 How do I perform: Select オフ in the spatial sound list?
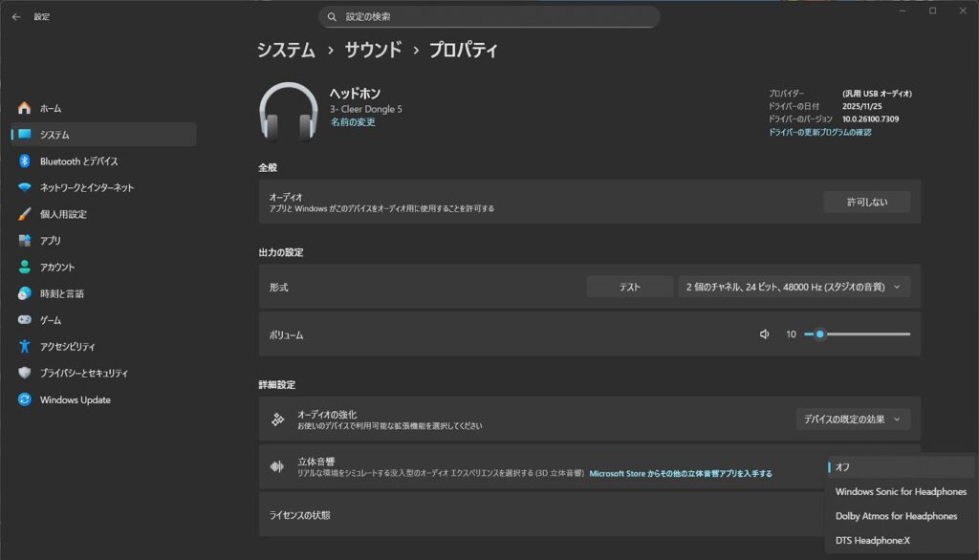pos(899,467)
